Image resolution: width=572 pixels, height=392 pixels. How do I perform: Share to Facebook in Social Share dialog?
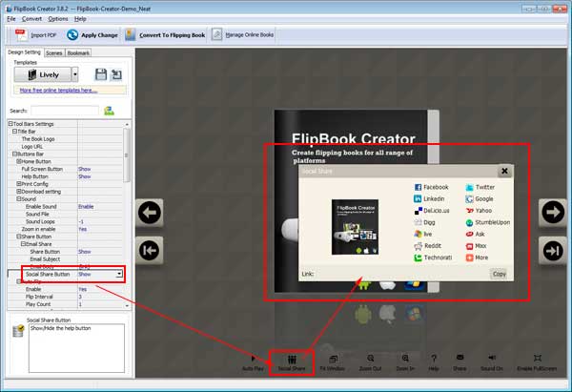[x=432, y=187]
